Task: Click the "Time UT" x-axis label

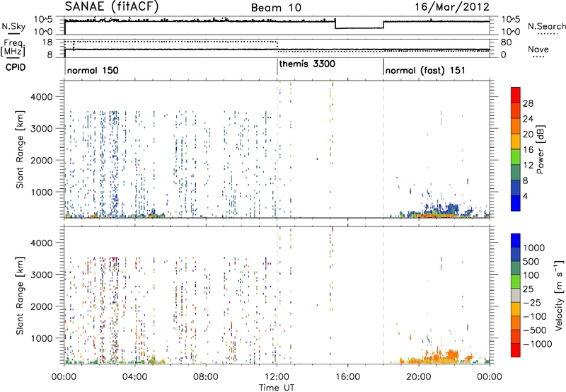Action: point(277,388)
